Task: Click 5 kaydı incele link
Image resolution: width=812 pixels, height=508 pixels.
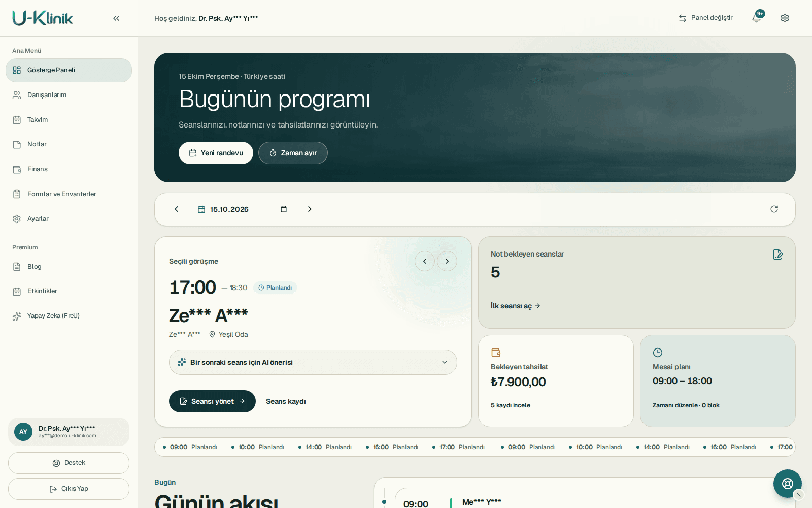Action: click(511, 405)
